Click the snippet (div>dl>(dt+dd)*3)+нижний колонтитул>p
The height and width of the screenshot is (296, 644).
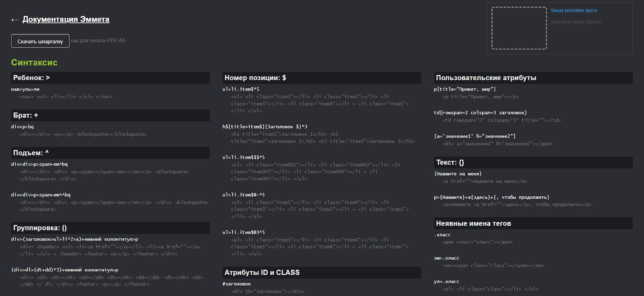pos(65,270)
